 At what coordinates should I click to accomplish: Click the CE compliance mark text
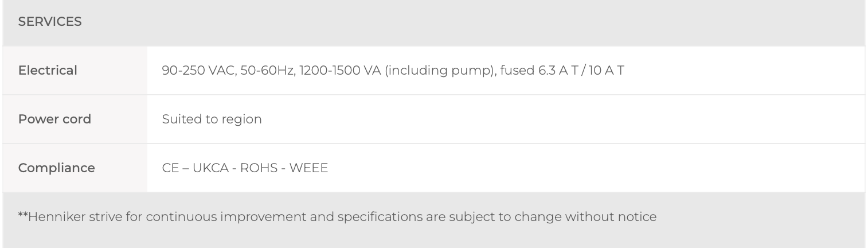170,169
